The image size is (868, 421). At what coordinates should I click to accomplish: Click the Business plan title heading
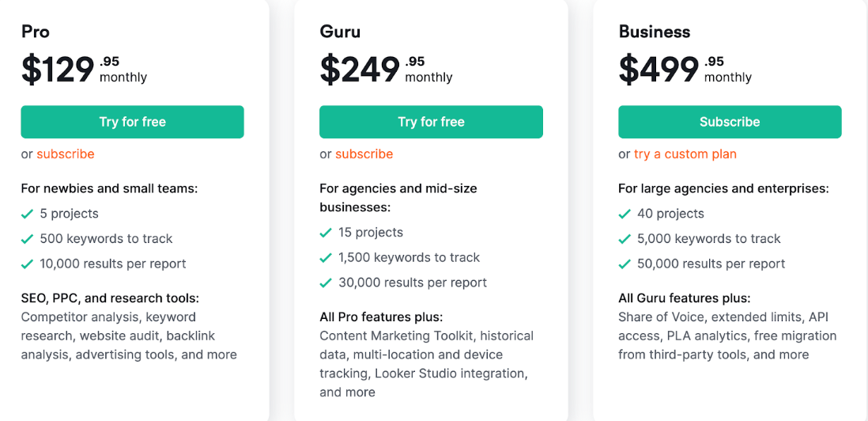(655, 32)
